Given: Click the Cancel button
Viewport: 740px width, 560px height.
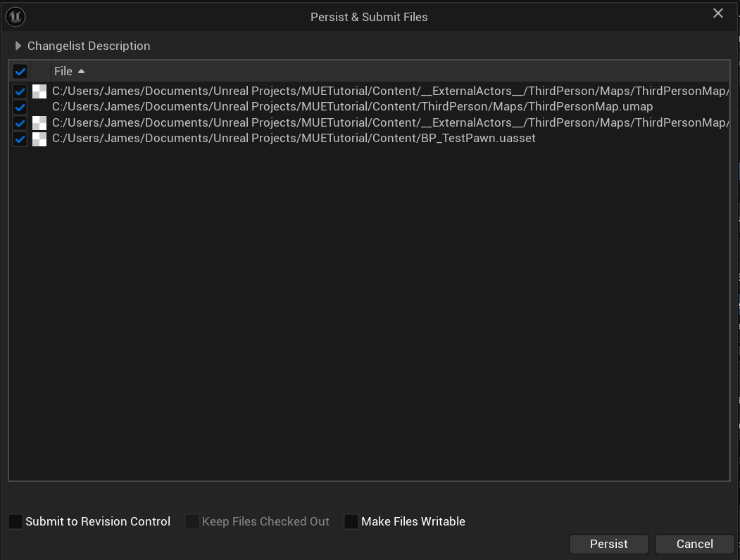Looking at the screenshot, I should pyautogui.click(x=695, y=544).
